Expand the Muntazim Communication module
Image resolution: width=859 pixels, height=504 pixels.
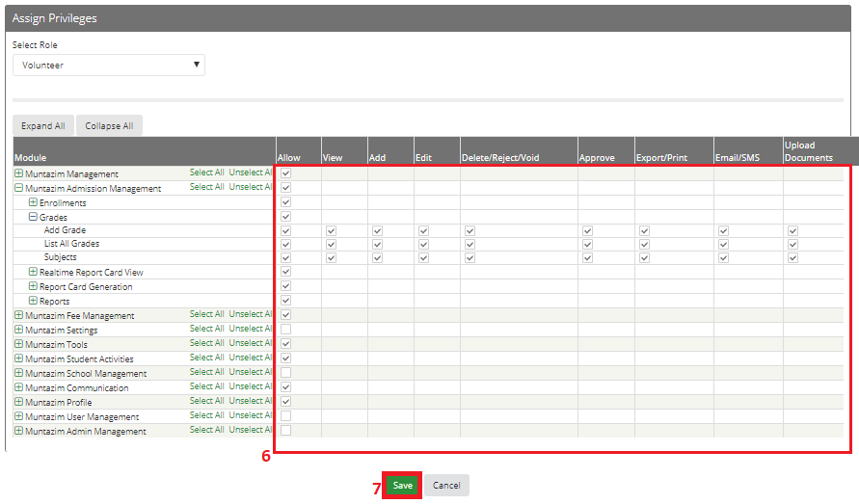(x=18, y=386)
